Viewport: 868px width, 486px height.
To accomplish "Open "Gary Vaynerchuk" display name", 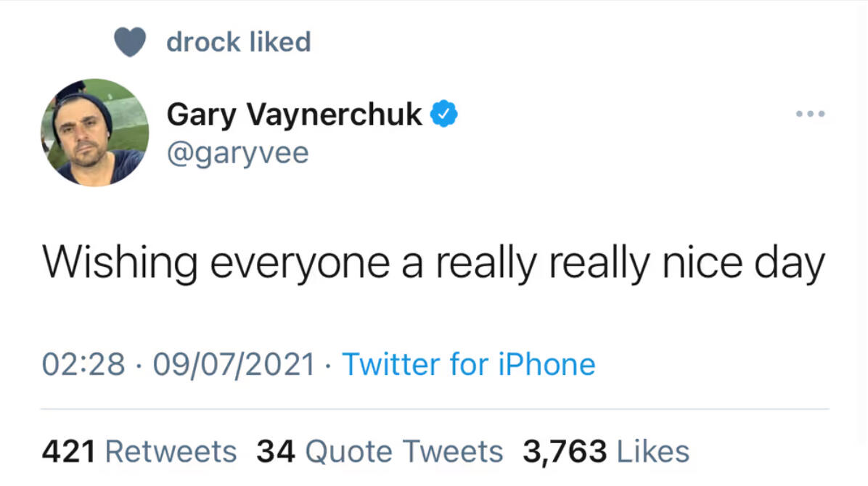I will [x=295, y=113].
